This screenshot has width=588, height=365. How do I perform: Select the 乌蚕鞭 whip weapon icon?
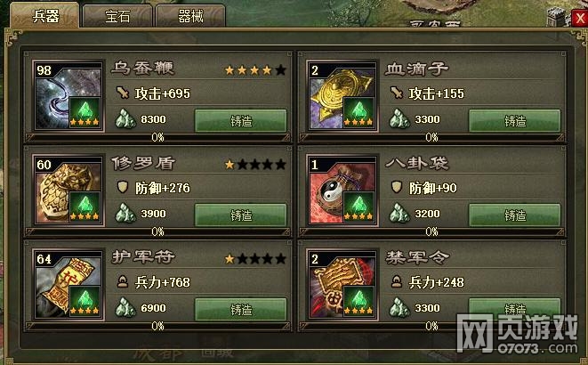(68, 96)
